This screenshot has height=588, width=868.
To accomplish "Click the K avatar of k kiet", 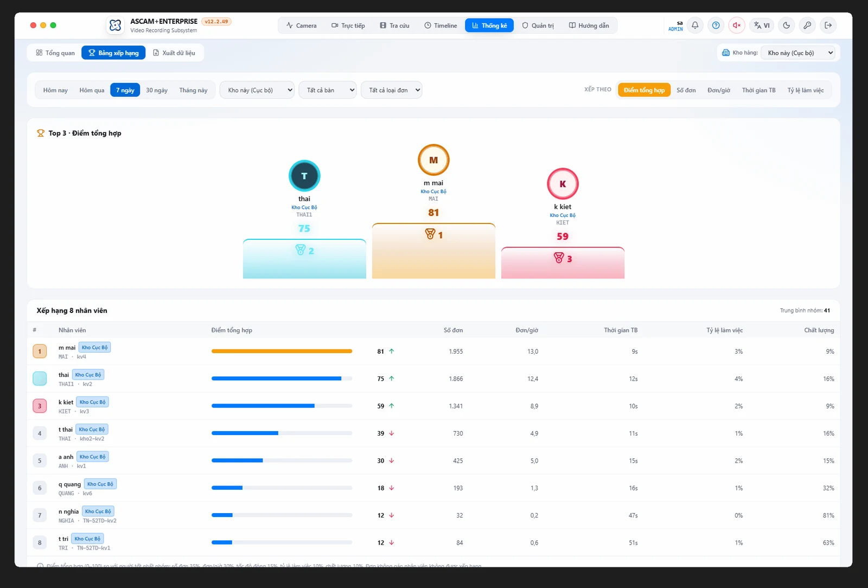I will (563, 184).
